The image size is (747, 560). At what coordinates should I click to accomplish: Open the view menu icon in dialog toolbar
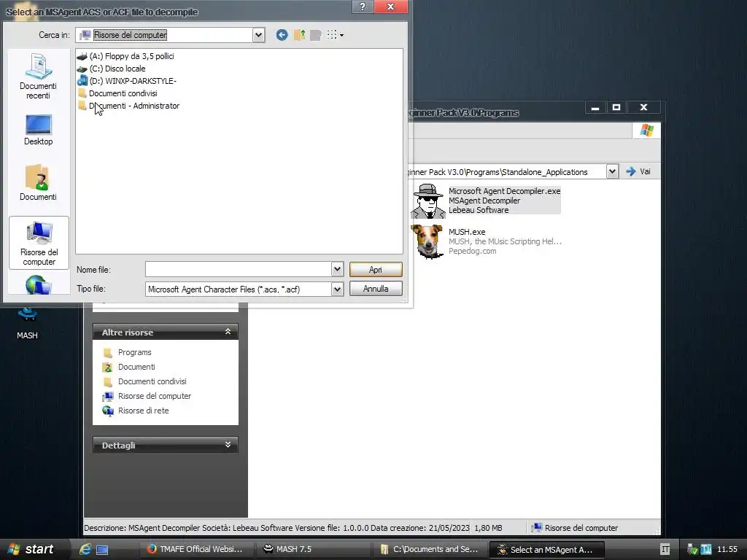tap(336, 35)
